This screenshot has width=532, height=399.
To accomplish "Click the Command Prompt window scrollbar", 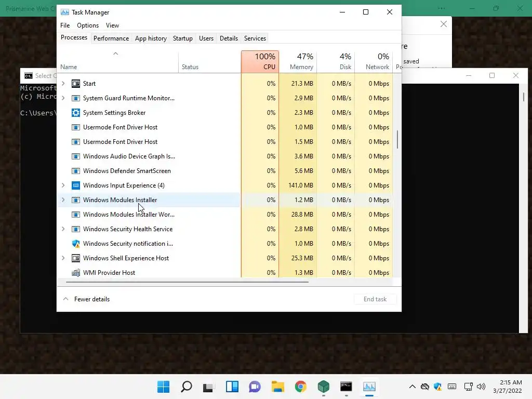I will point(524,97).
